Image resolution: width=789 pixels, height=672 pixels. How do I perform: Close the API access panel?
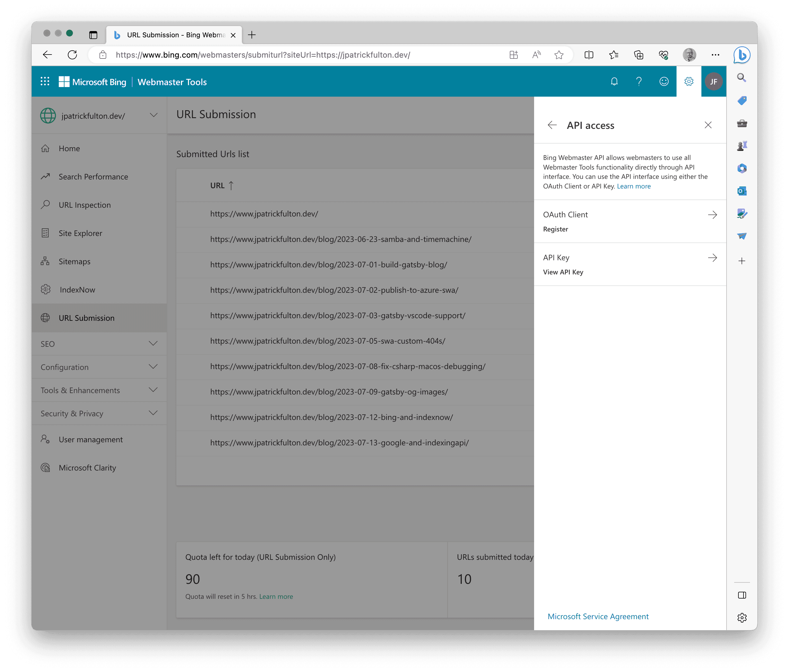tap(708, 125)
